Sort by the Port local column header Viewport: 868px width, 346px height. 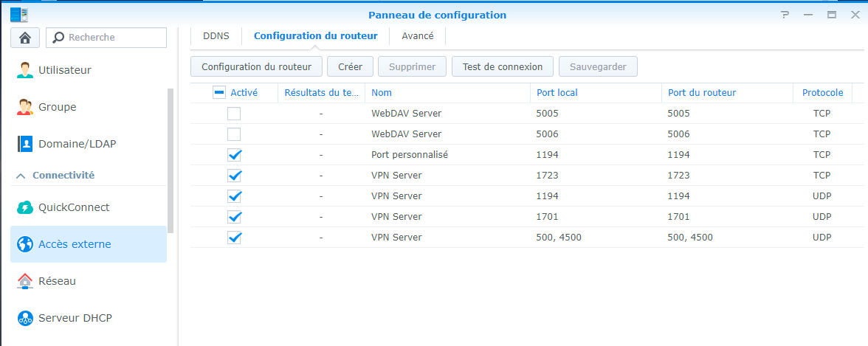pos(557,93)
